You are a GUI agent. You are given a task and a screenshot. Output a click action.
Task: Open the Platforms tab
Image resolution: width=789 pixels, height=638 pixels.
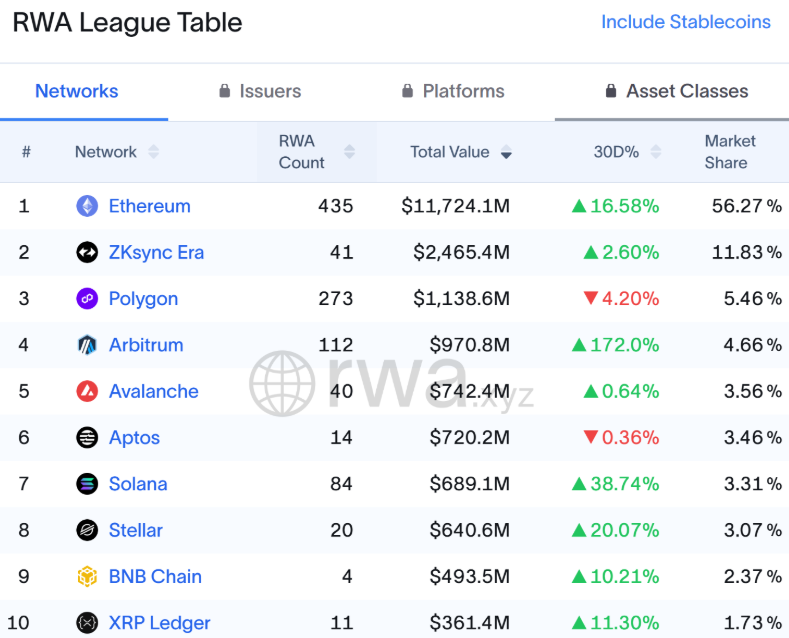tap(453, 91)
